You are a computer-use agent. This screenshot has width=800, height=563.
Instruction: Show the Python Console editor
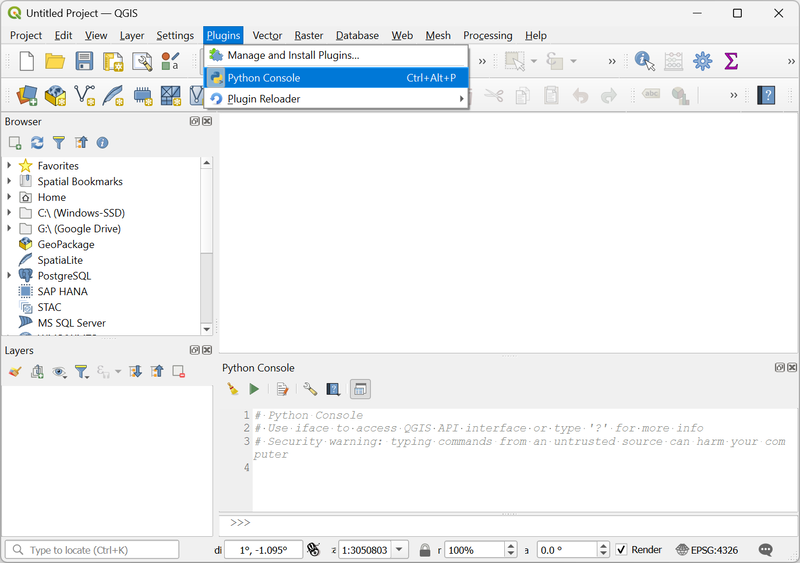(282, 389)
